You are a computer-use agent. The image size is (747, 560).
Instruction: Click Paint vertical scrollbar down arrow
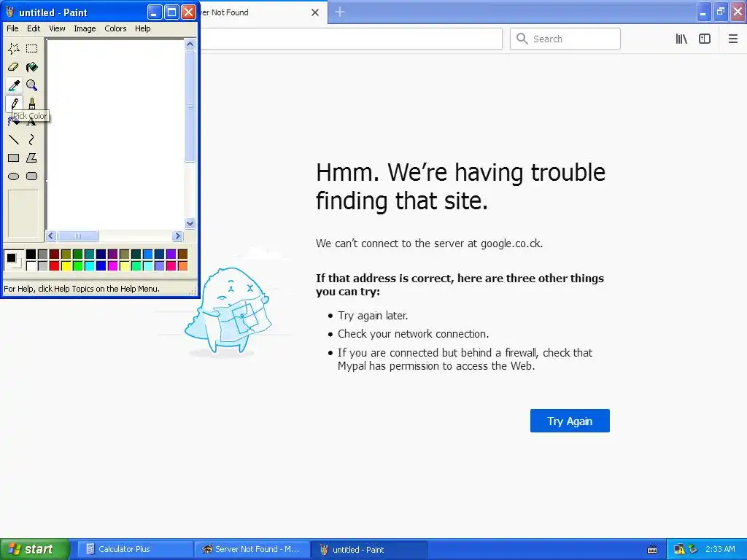click(190, 223)
